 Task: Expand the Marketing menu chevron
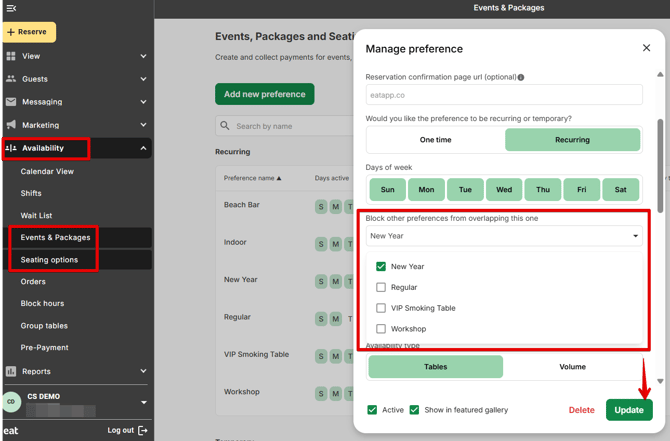pyautogui.click(x=144, y=124)
